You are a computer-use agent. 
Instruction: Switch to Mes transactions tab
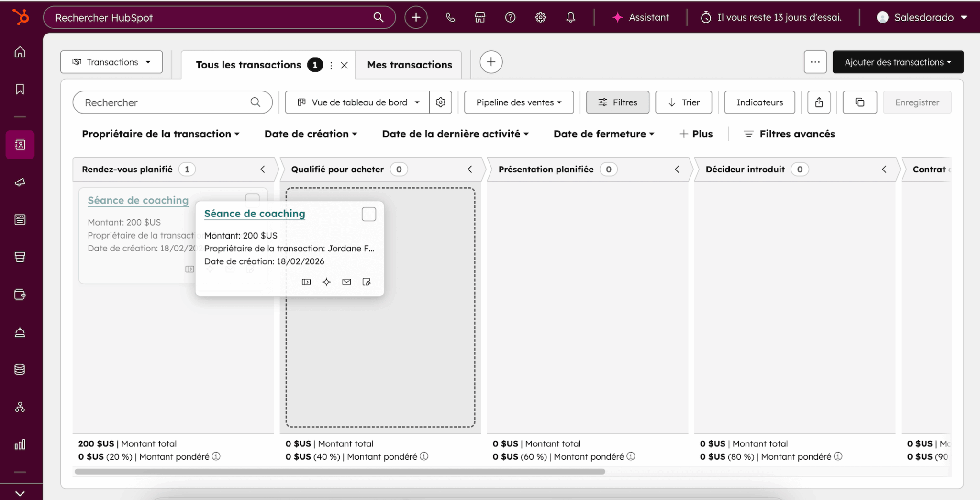[x=409, y=65]
